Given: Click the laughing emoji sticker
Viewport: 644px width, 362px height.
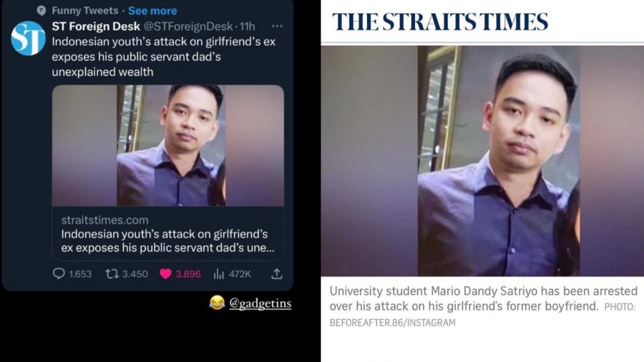Looking at the screenshot, I should pyautogui.click(x=217, y=303).
